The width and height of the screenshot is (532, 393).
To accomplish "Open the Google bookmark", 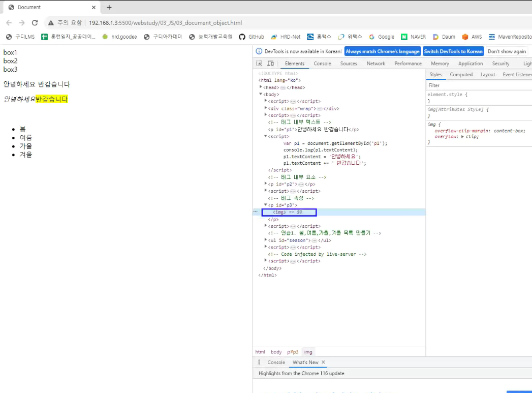I will pos(382,37).
